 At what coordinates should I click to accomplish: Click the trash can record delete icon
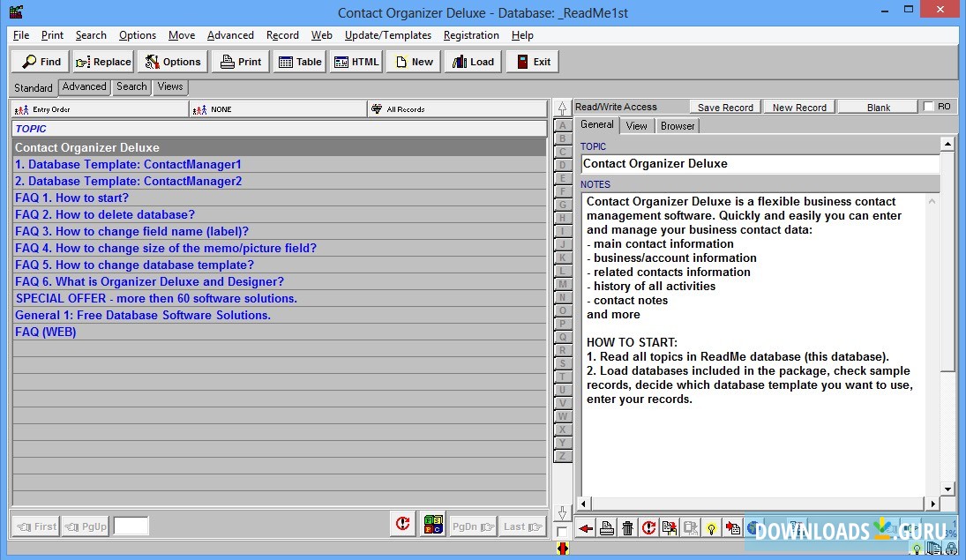click(628, 527)
